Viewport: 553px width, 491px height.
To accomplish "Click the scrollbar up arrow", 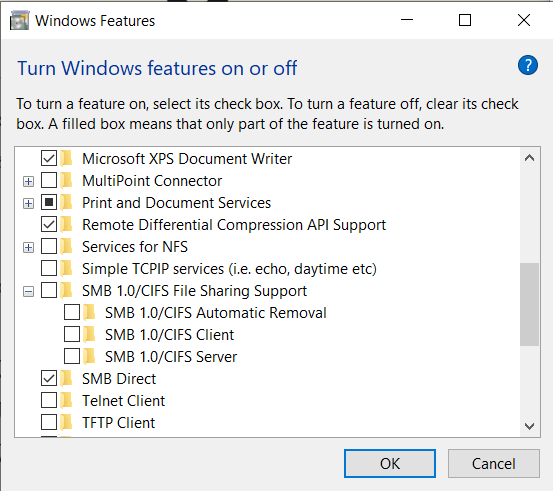I will point(529,158).
